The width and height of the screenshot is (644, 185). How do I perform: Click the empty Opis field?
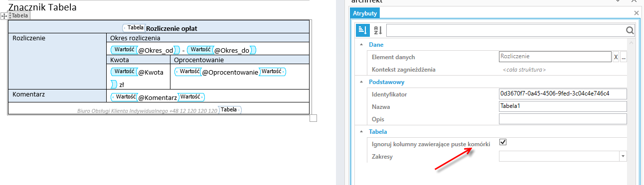coord(563,119)
